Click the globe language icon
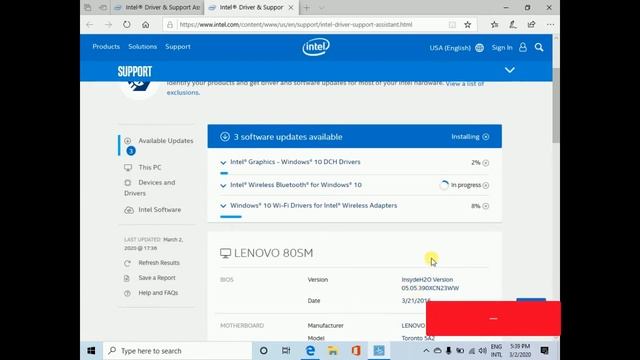 point(480,48)
